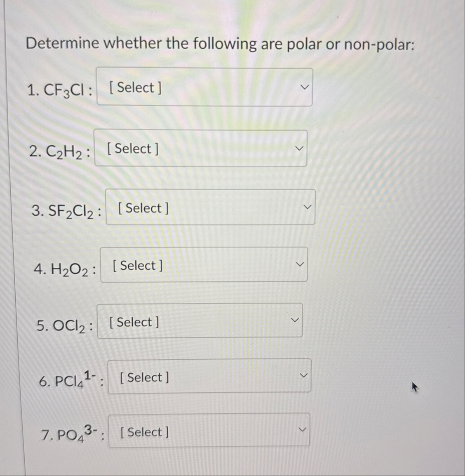Click the chevron on the OCl2 selector
The image size is (465, 476).
coord(295,320)
